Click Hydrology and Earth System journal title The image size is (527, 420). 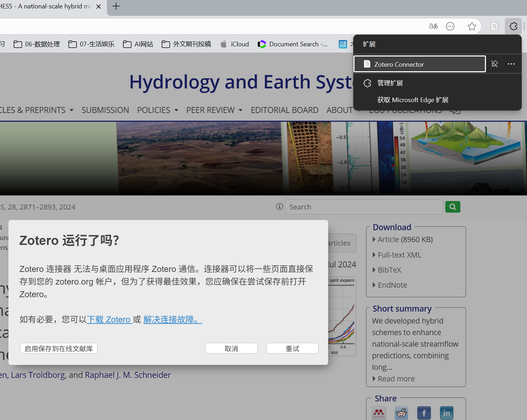click(x=241, y=82)
